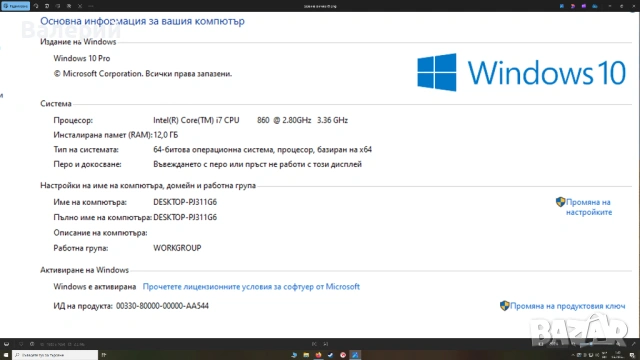Click the 'Windows 10 Pro' text
The width and height of the screenshot is (640, 360).
(82, 58)
